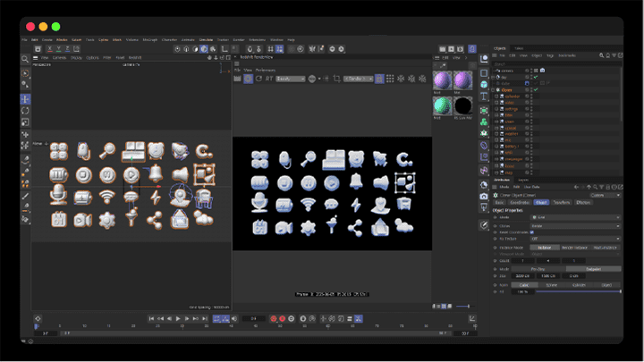Click the Redshift refresh render icon
Viewport: 644px width, 362px height.
pos(258,79)
